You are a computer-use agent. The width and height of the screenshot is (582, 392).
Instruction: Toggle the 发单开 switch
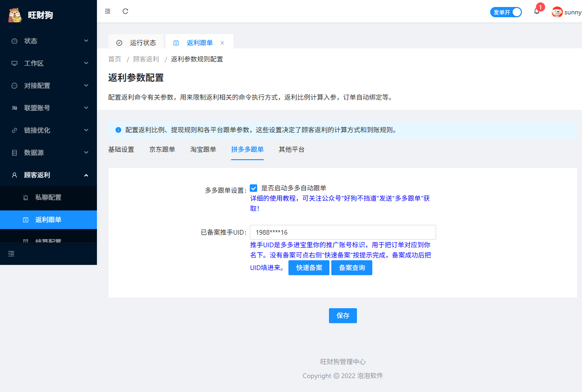coord(506,12)
